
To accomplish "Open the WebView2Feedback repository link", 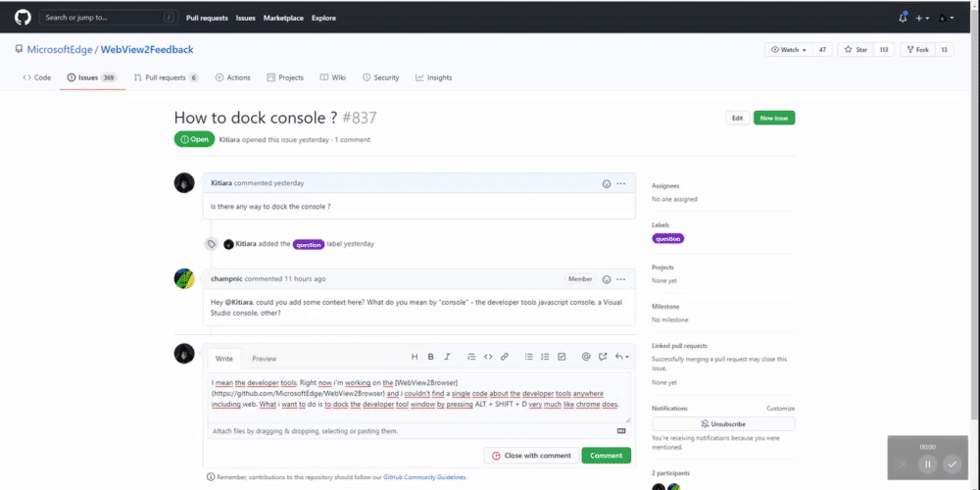I will click(147, 49).
